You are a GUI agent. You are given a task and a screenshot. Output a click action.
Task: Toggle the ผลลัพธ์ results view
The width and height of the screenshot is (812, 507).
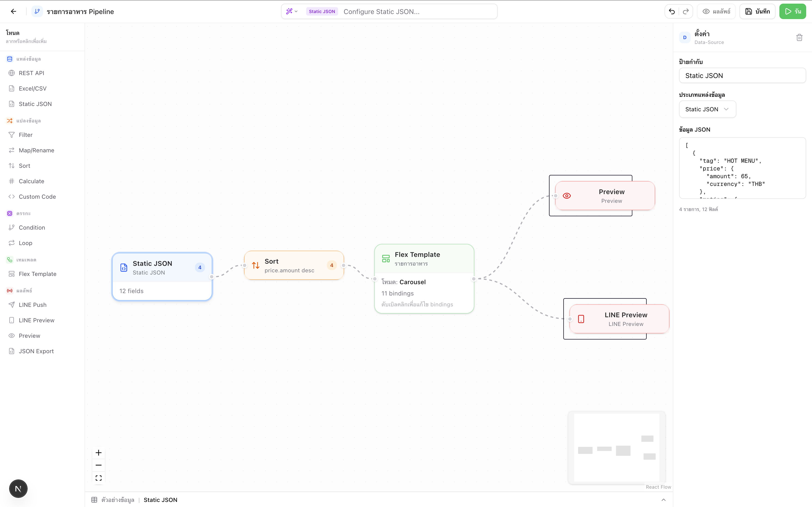point(716,11)
